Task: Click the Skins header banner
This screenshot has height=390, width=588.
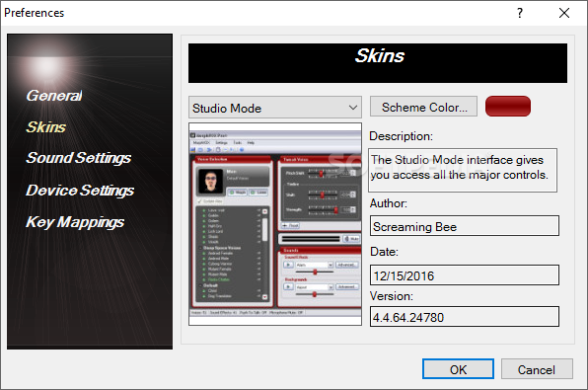Action: coord(378,63)
